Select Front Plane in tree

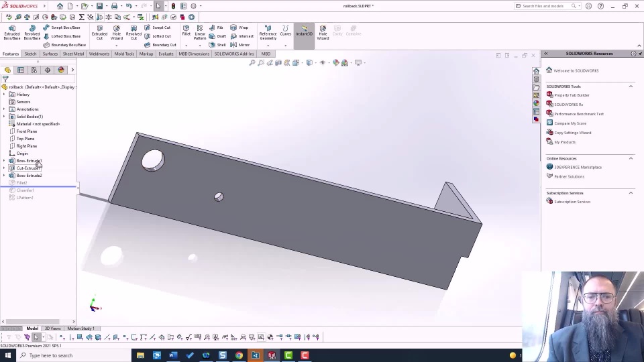point(27,131)
